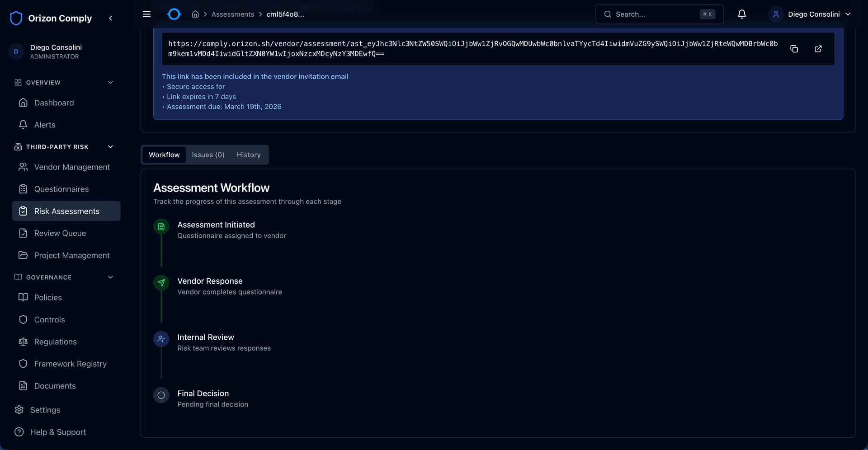The height and width of the screenshot is (450, 868).
Task: Click the Final Decision stage circle
Action: 161,395
